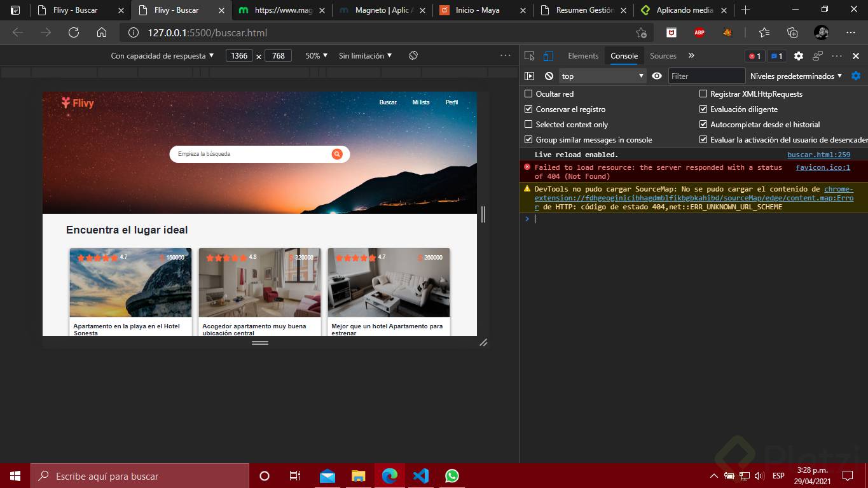Open DevTools settings gear
Image resolution: width=868 pixels, height=488 pixels.
pos(799,56)
